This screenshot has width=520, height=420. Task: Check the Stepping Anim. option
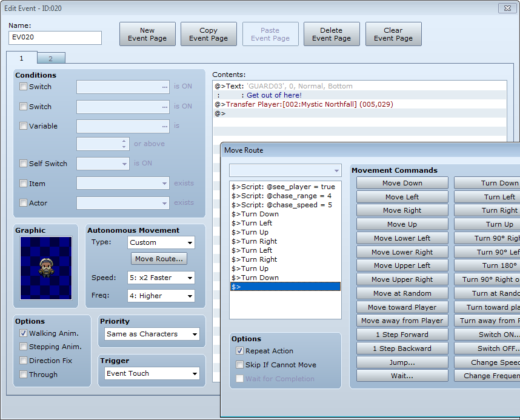(23, 347)
